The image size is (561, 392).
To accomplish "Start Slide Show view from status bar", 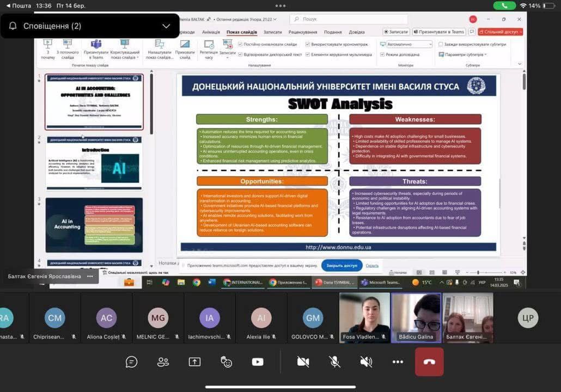I will point(458,273).
